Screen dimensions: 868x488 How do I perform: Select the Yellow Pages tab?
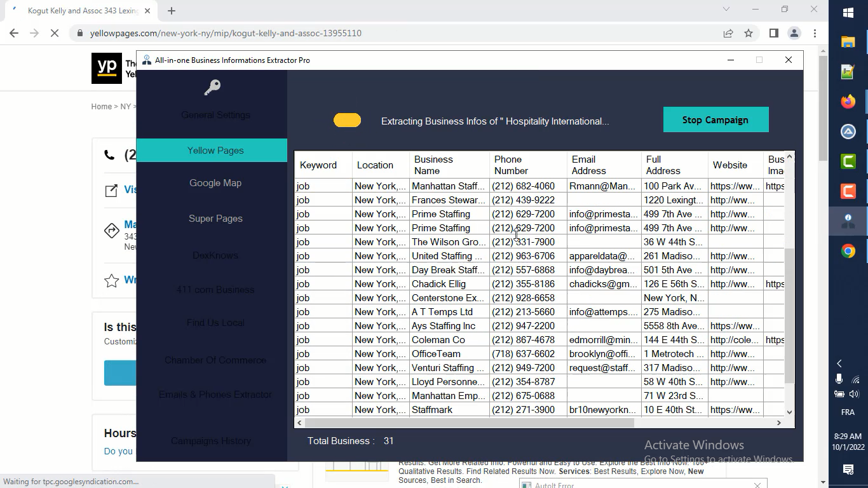[x=215, y=151]
